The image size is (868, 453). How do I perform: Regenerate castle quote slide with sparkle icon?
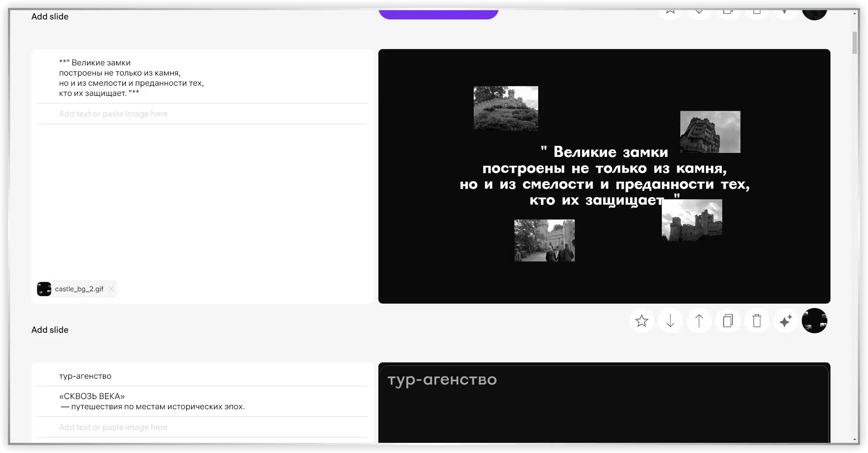(x=785, y=321)
